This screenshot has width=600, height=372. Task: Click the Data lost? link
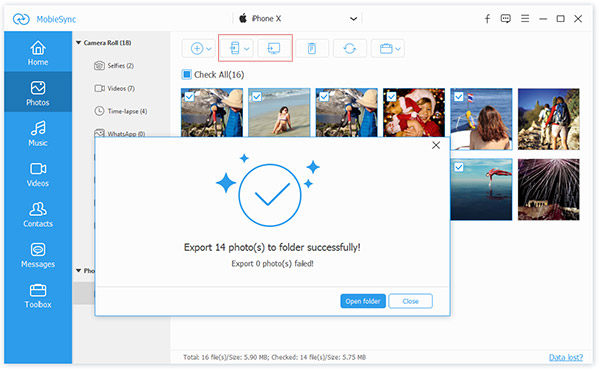[x=566, y=357]
